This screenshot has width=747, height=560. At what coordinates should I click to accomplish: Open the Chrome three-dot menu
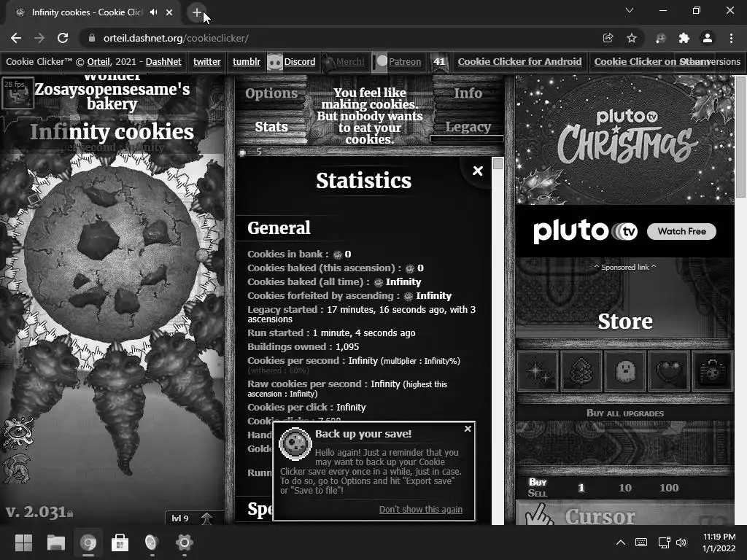731,38
